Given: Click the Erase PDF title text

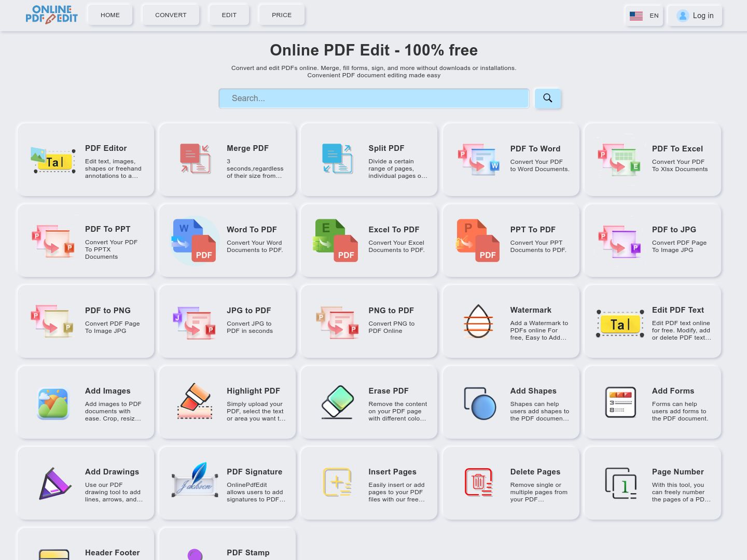Looking at the screenshot, I should (389, 391).
